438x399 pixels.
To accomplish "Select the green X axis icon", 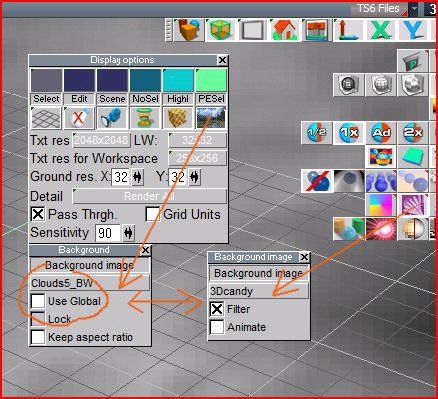I will point(380,30).
